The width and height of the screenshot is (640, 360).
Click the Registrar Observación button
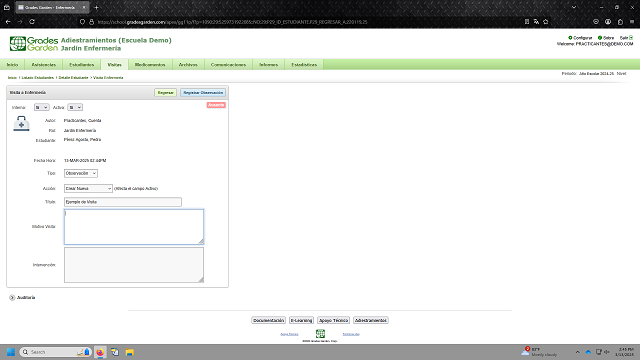tap(203, 93)
